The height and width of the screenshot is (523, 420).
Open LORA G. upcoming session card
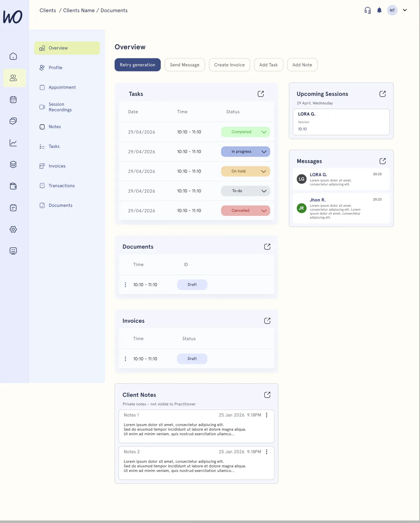[x=341, y=122]
